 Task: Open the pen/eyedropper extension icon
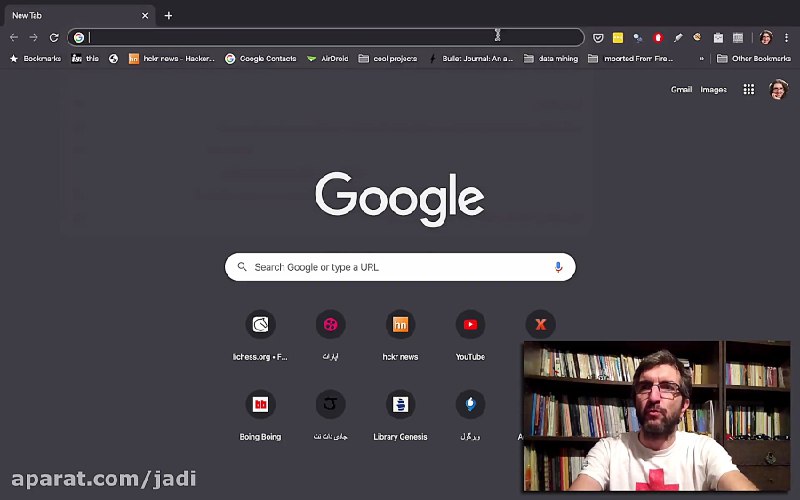pos(678,37)
